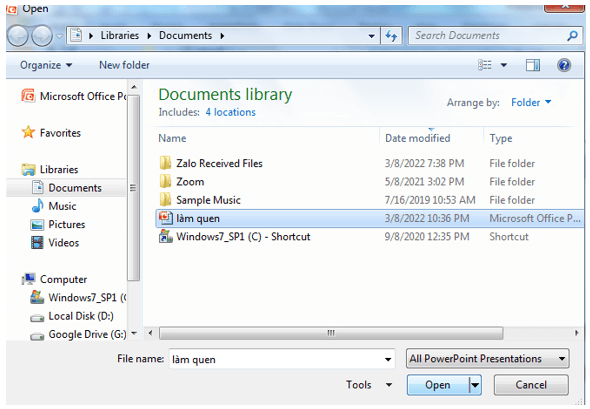Expand the Arrange by Folder dropdown
Image resolution: width=590 pixels, height=409 pixels.
531,102
